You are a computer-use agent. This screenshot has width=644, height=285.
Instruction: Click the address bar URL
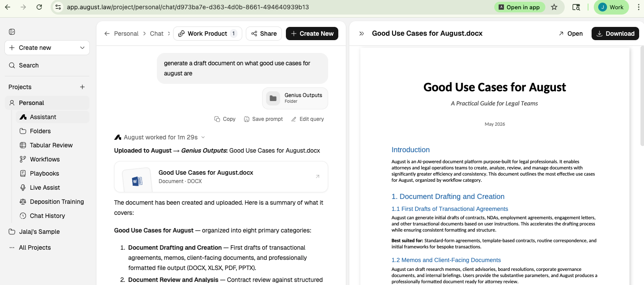pyautogui.click(x=188, y=7)
